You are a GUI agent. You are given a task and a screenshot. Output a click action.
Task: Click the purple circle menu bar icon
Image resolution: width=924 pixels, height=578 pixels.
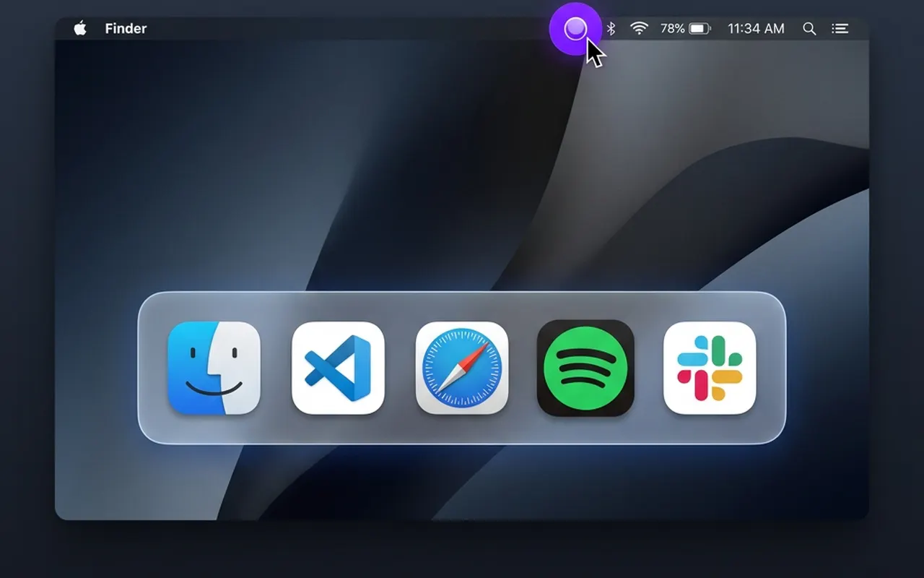[575, 29]
